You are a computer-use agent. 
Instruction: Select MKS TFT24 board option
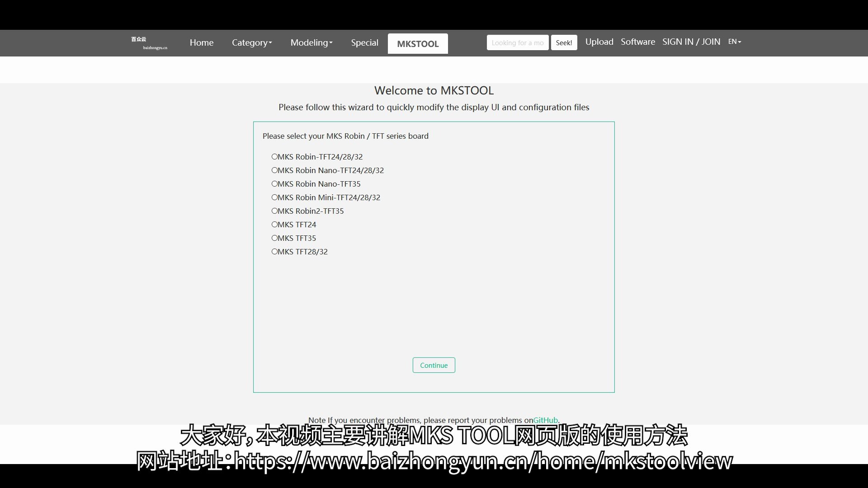point(274,224)
